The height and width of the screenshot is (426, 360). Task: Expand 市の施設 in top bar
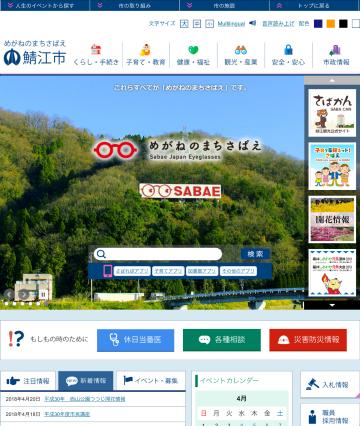click(224, 5)
